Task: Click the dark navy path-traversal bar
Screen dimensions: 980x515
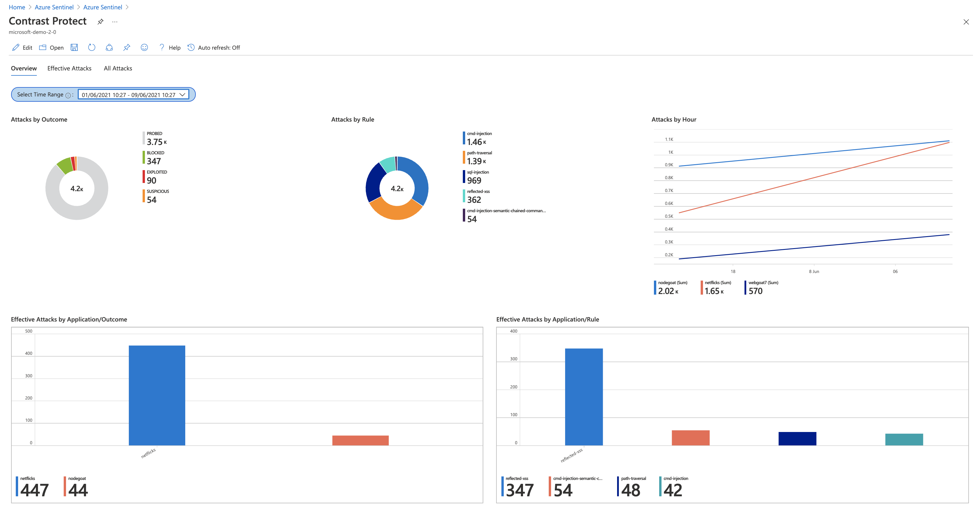Action: click(x=797, y=439)
